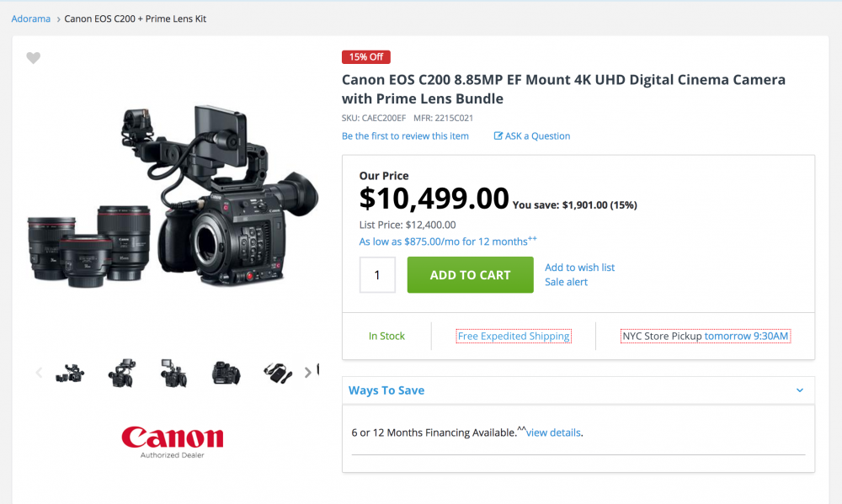Go to the Adorama breadcrumb
Image resolution: width=842 pixels, height=504 pixels.
pyautogui.click(x=31, y=19)
